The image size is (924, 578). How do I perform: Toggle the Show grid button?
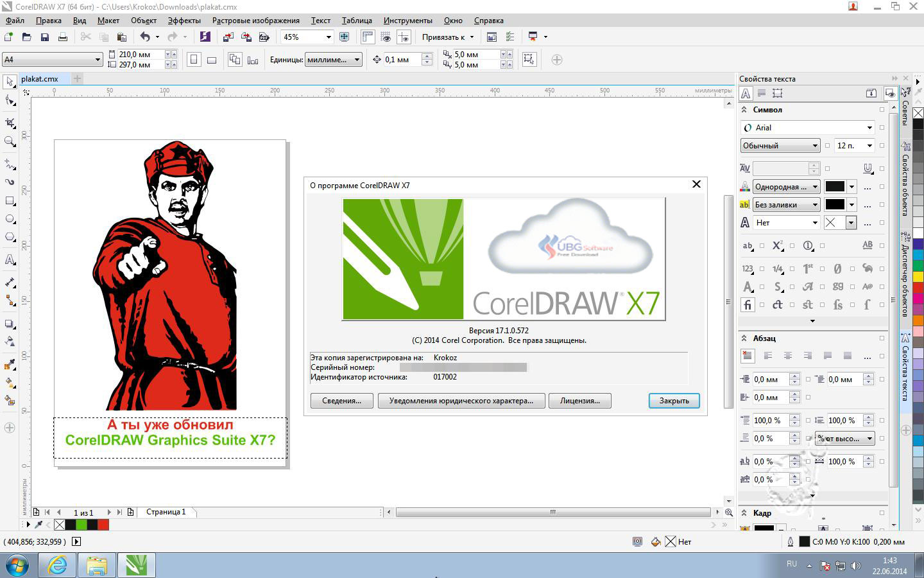(386, 37)
